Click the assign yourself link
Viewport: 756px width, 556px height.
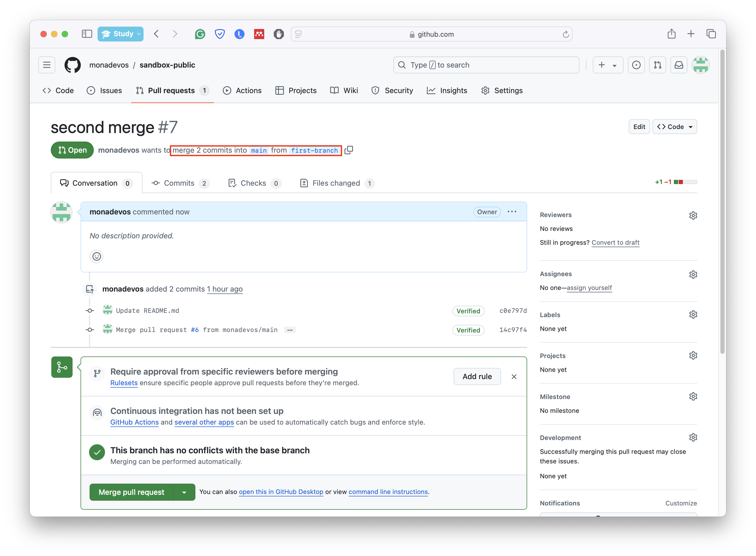[589, 288]
